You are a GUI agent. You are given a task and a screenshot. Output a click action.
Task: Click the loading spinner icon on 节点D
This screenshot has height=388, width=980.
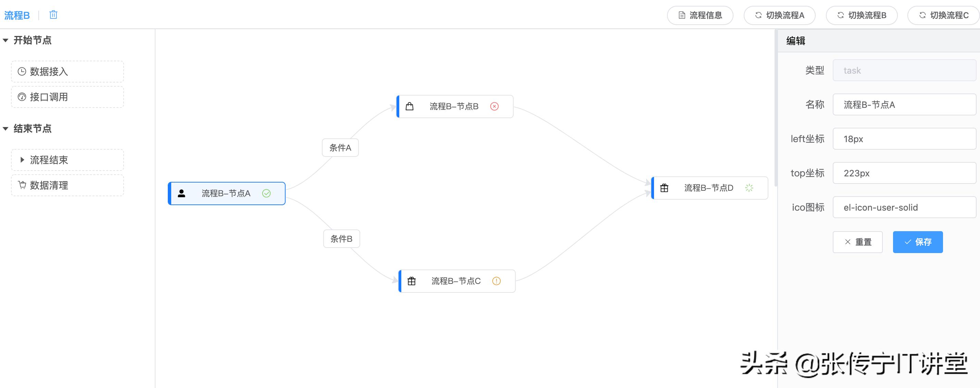point(749,188)
